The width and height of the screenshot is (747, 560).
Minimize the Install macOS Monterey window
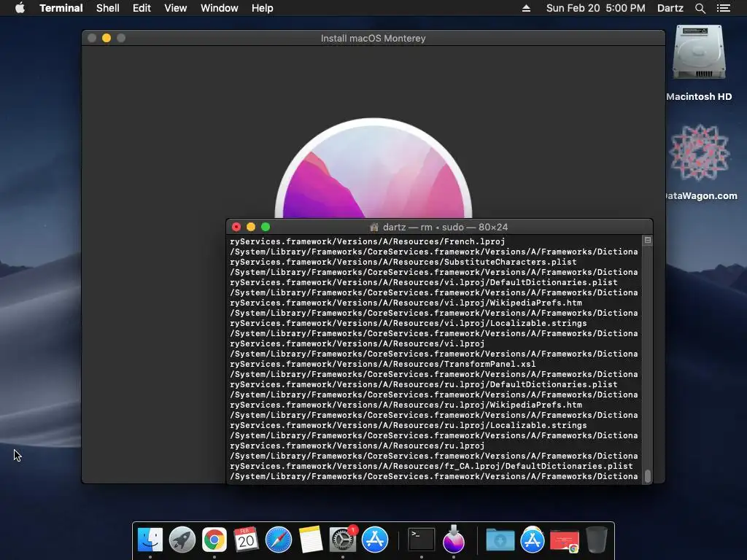pyautogui.click(x=107, y=38)
